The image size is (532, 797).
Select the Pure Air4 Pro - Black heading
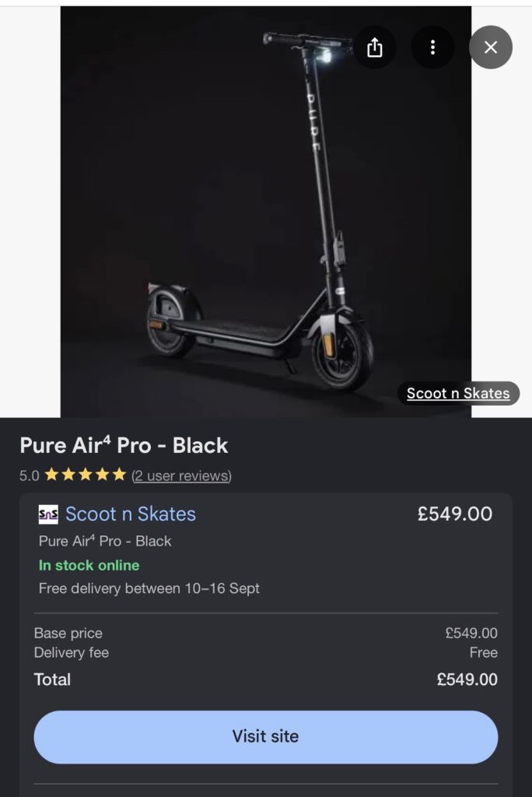point(124,445)
